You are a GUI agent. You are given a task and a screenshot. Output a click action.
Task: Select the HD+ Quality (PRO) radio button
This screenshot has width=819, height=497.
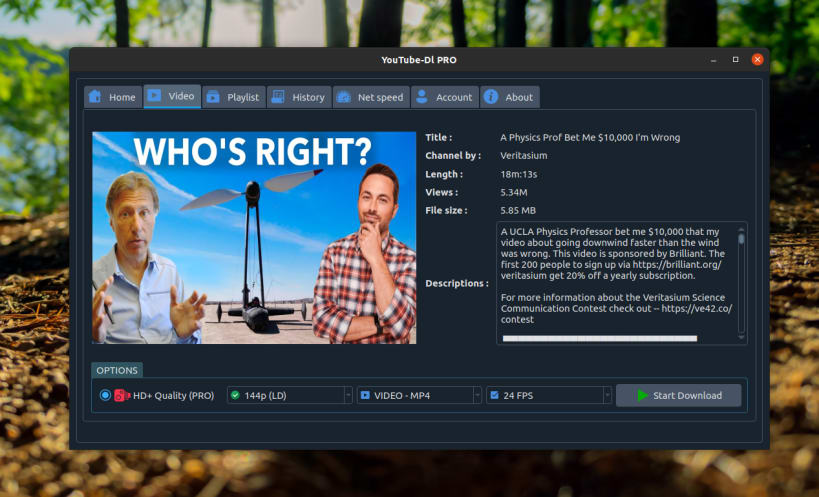click(105, 395)
